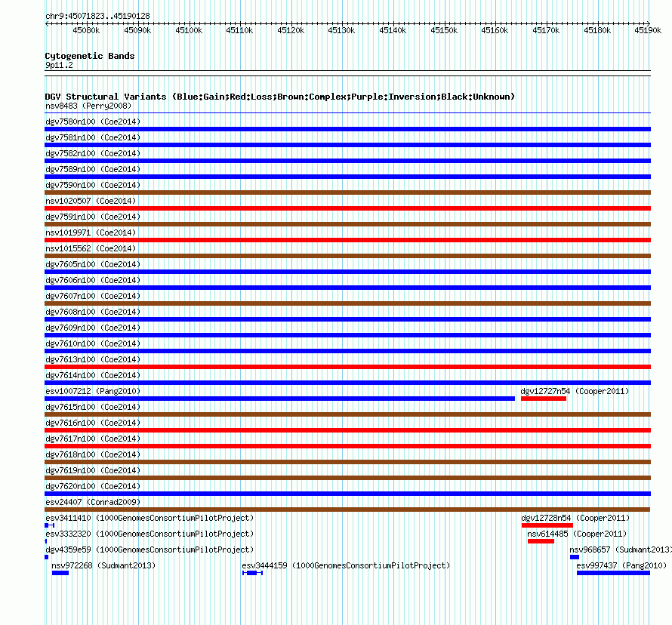Select dgv7607n100 (Coe2014) label
This screenshot has height=625, width=672.
93,296
